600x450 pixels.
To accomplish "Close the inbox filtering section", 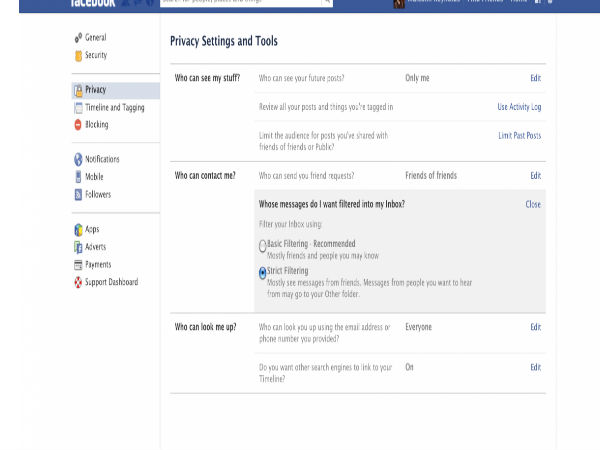I will click(x=533, y=204).
